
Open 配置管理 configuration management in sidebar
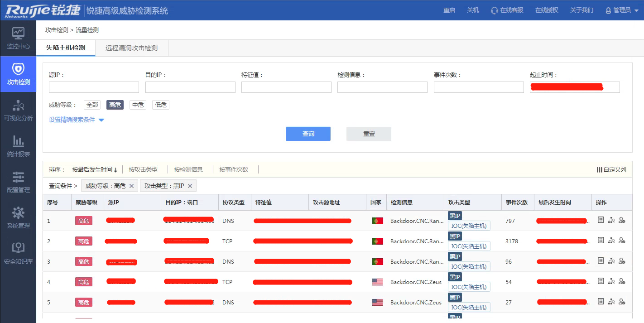tap(18, 177)
